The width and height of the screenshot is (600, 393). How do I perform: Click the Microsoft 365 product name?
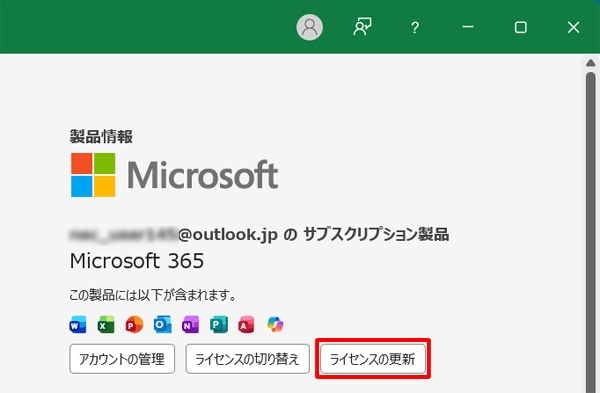(137, 261)
